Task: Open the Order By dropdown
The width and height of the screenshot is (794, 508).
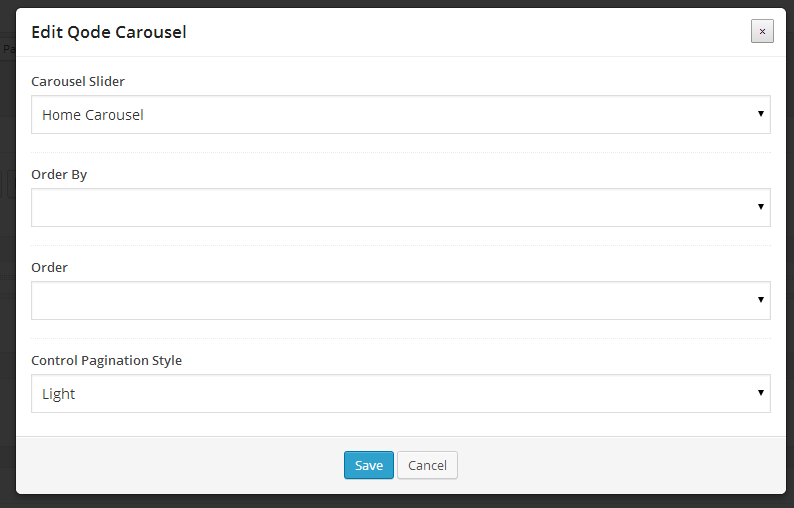Action: (x=400, y=208)
